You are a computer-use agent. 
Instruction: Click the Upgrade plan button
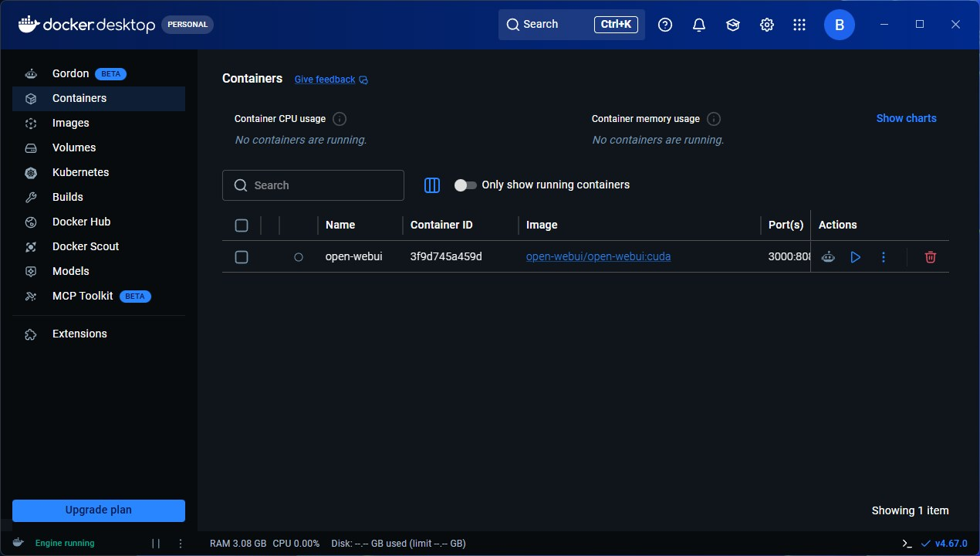99,510
